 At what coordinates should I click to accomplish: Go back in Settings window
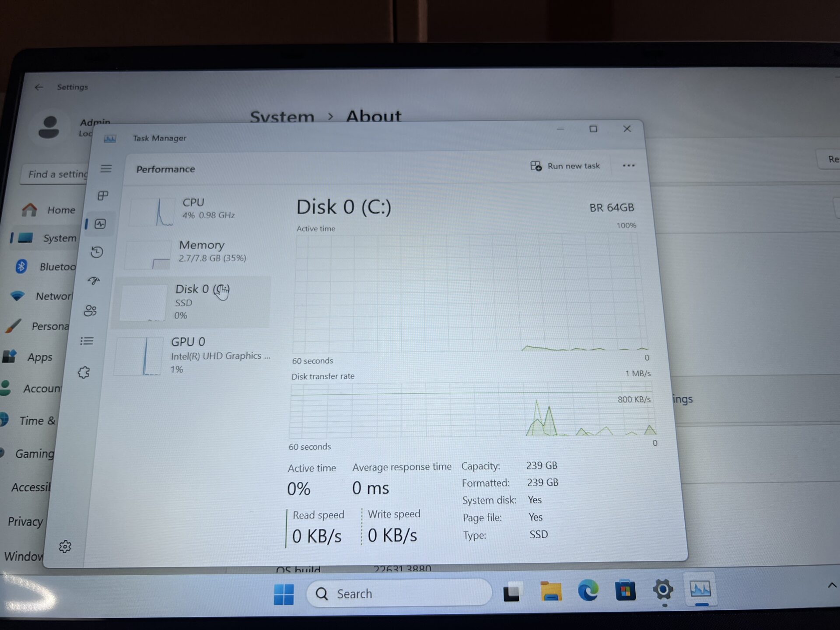[39, 87]
